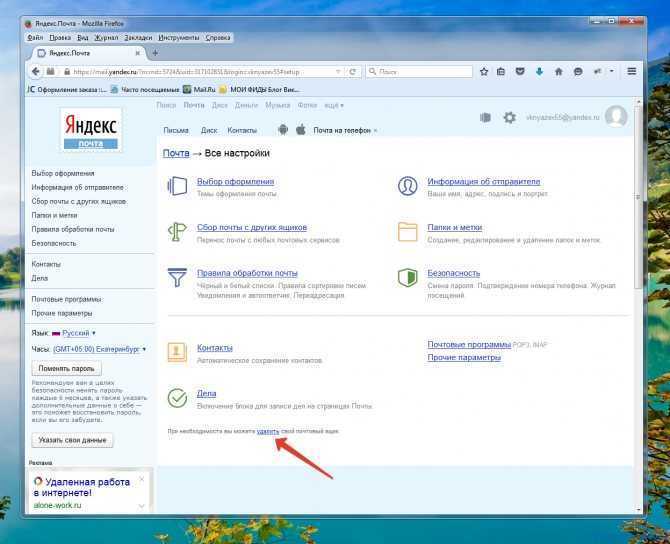This screenshot has width=670, height=544.
Task: Click in the Firefox search field
Action: coord(419,72)
